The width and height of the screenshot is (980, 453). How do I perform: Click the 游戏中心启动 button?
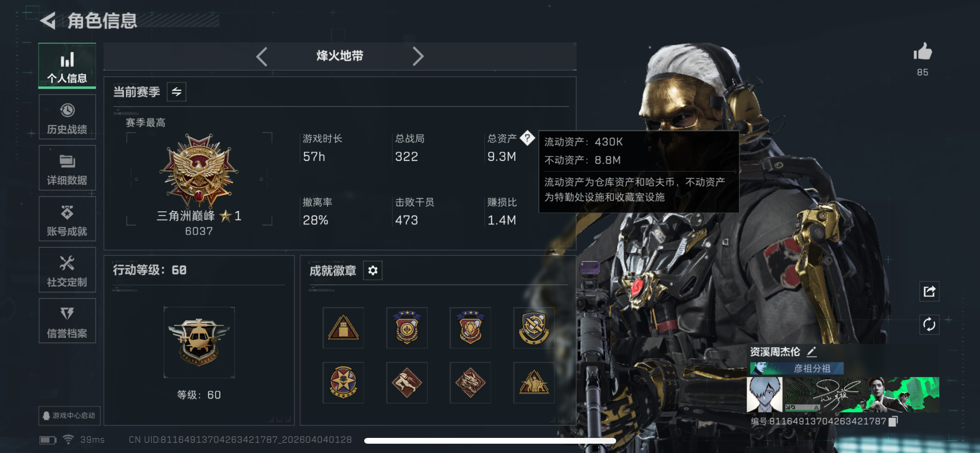click(x=69, y=416)
